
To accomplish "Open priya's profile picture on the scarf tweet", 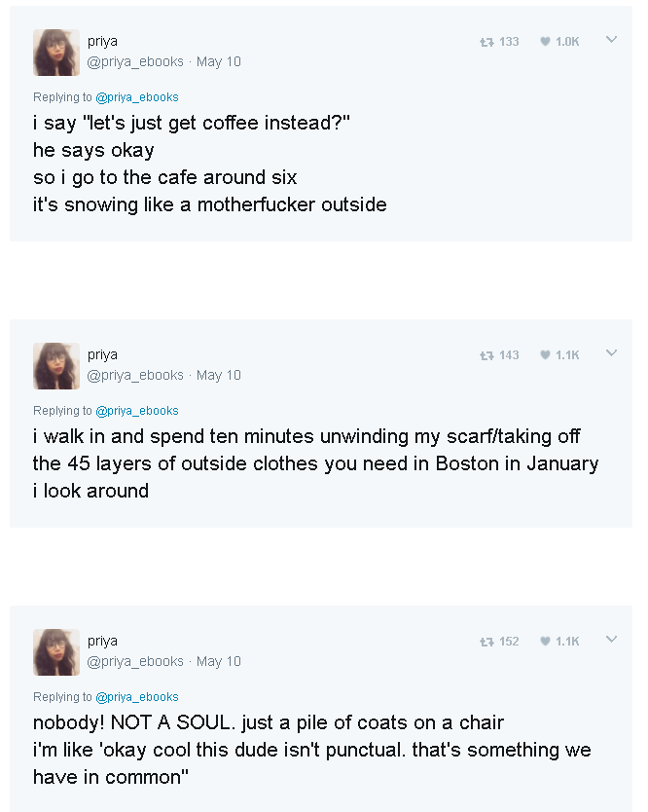I will [x=56, y=366].
